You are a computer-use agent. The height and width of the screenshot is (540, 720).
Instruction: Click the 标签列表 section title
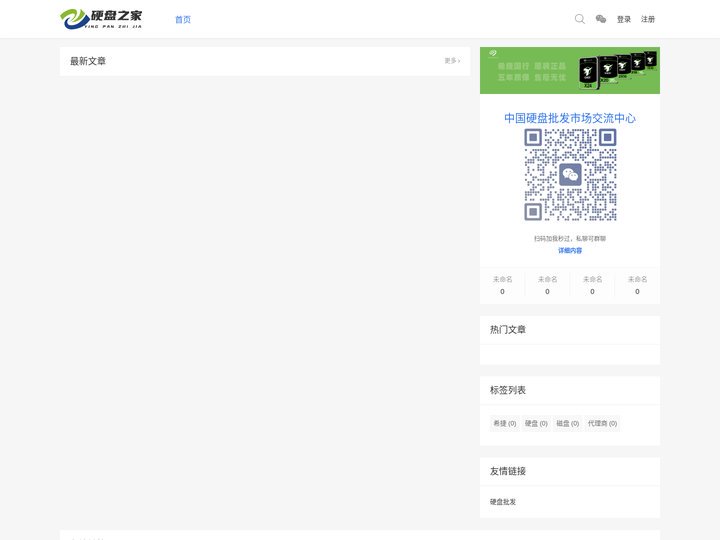coord(507,390)
